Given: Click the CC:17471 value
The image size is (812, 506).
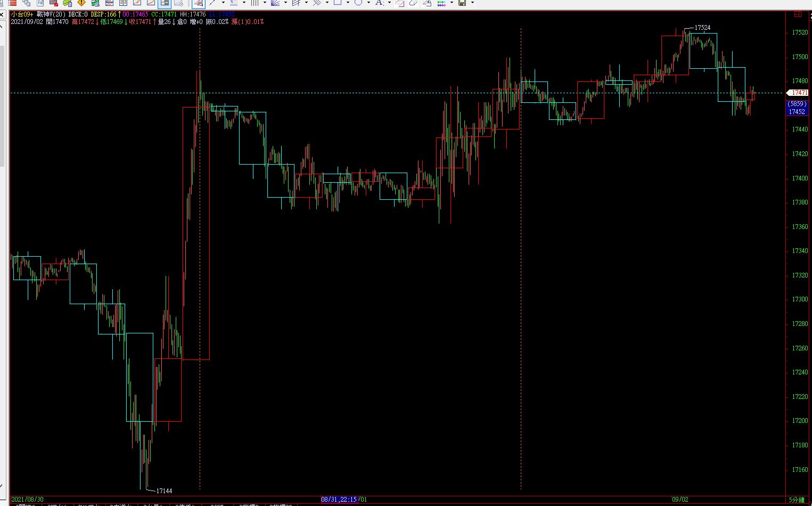Looking at the screenshot, I should pos(164,14).
